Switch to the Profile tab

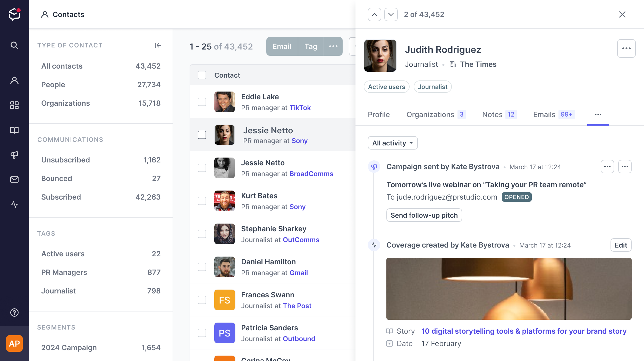379,114
